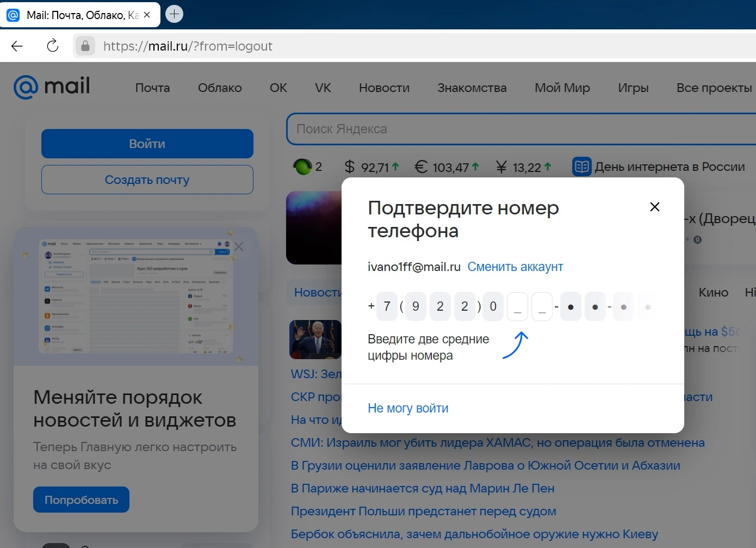
Task: Click Сменить аккаунт link
Action: point(515,267)
